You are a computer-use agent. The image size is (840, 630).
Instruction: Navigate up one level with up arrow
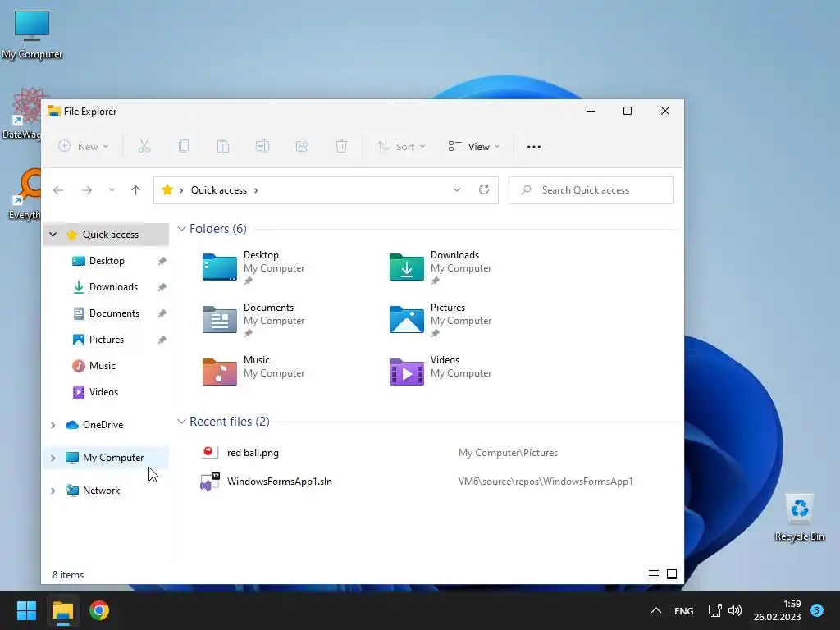point(135,190)
